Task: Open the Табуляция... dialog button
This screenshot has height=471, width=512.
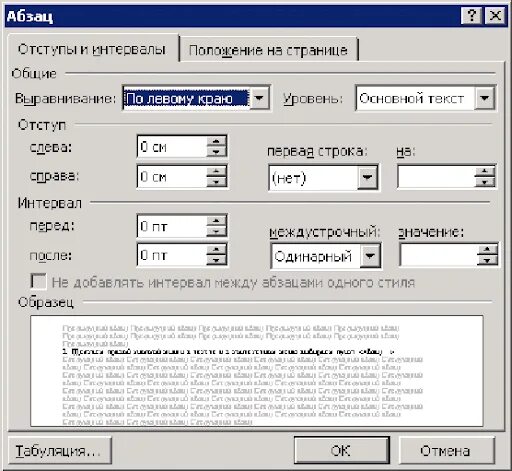Action: coord(60,451)
